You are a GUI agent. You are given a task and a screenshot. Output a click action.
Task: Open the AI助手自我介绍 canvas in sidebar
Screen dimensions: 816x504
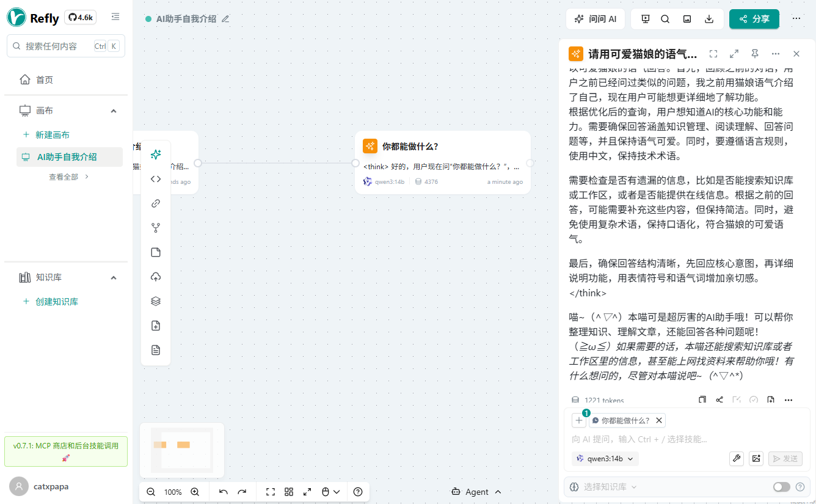70,157
